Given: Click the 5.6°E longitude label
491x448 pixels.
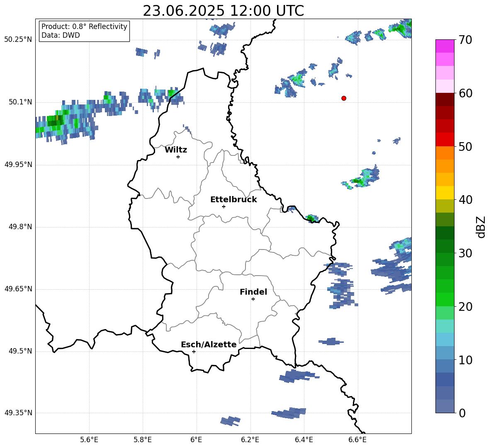Looking at the screenshot, I should (89, 440).
